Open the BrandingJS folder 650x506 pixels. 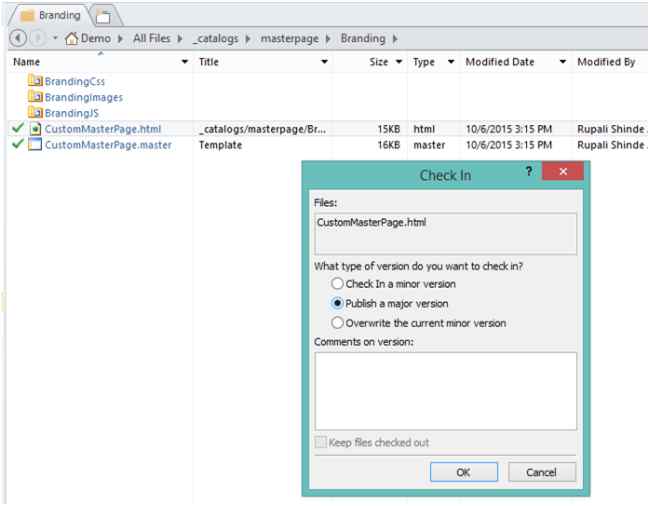[x=72, y=113]
